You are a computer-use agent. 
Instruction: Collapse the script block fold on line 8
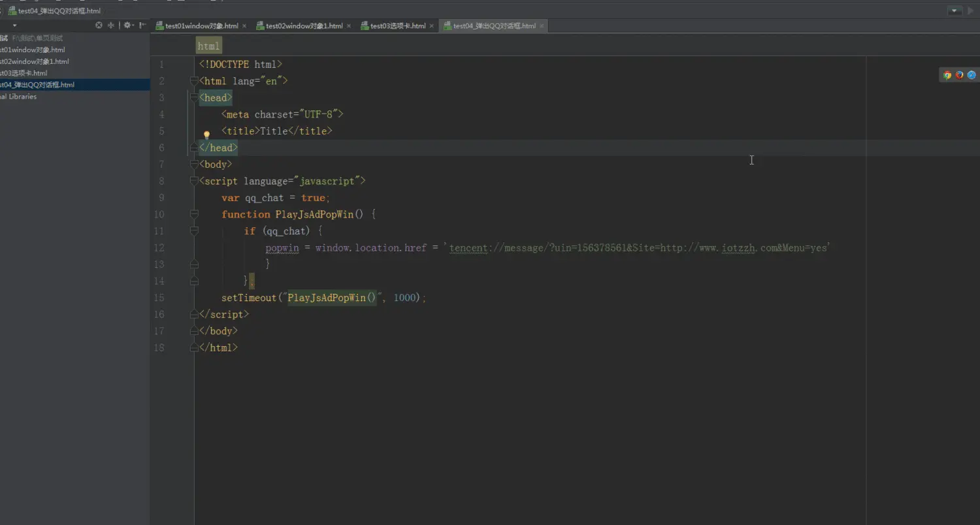click(x=194, y=181)
